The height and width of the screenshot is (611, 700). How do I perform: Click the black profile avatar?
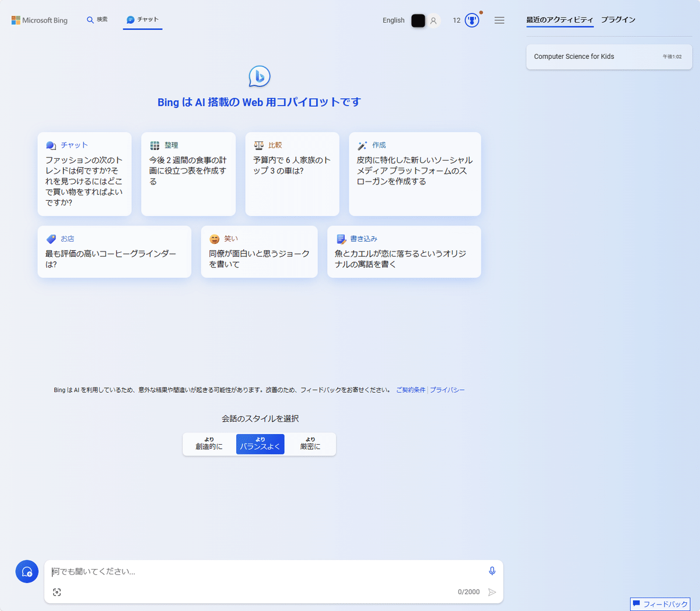pos(418,20)
